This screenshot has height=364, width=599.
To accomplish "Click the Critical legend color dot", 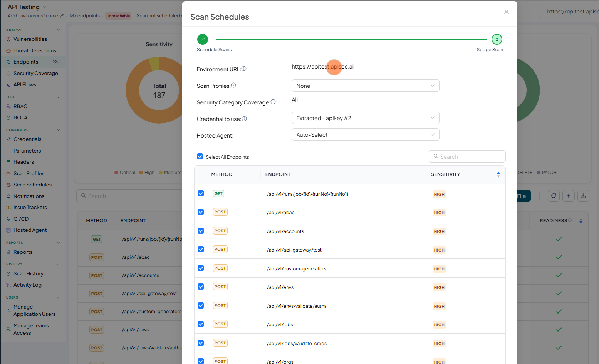I will pyautogui.click(x=116, y=173).
